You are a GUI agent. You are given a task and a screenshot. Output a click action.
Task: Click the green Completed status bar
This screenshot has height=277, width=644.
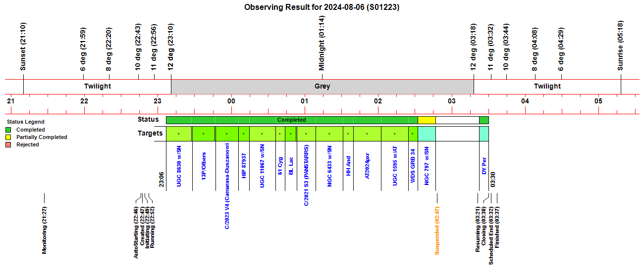(x=292, y=120)
